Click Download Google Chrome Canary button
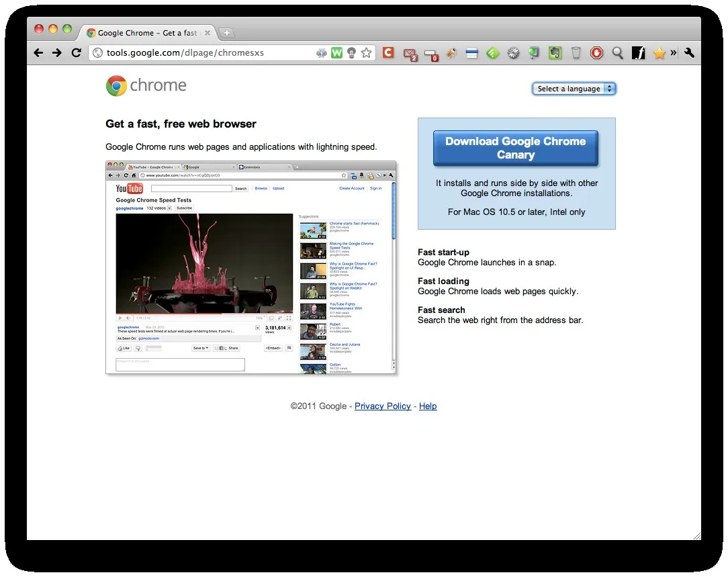 (515, 148)
